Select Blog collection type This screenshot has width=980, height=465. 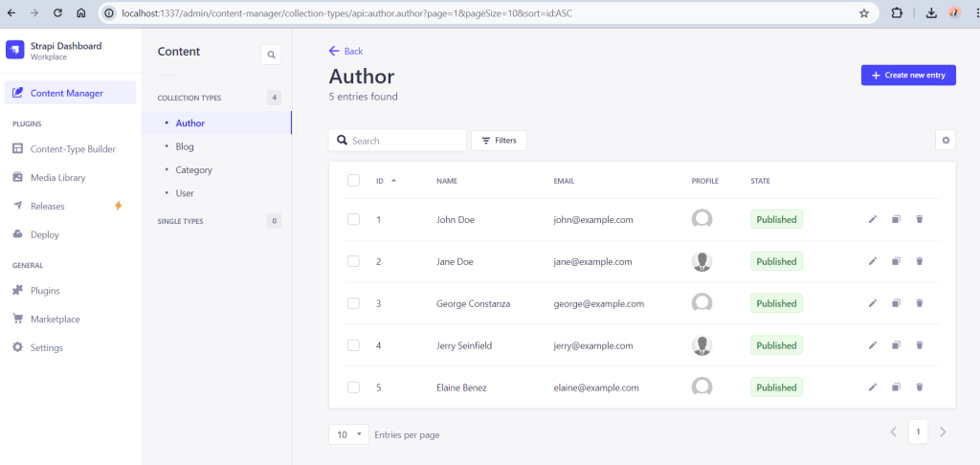point(185,146)
